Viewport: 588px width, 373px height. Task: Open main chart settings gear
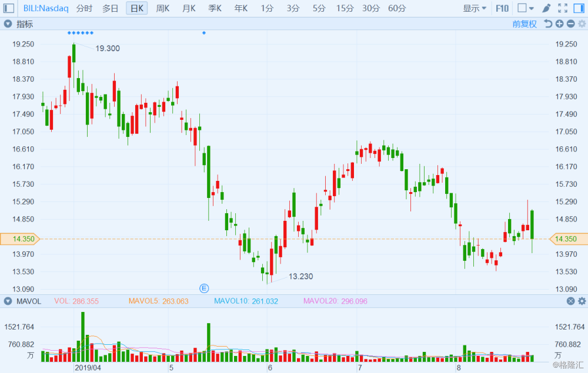click(582, 24)
